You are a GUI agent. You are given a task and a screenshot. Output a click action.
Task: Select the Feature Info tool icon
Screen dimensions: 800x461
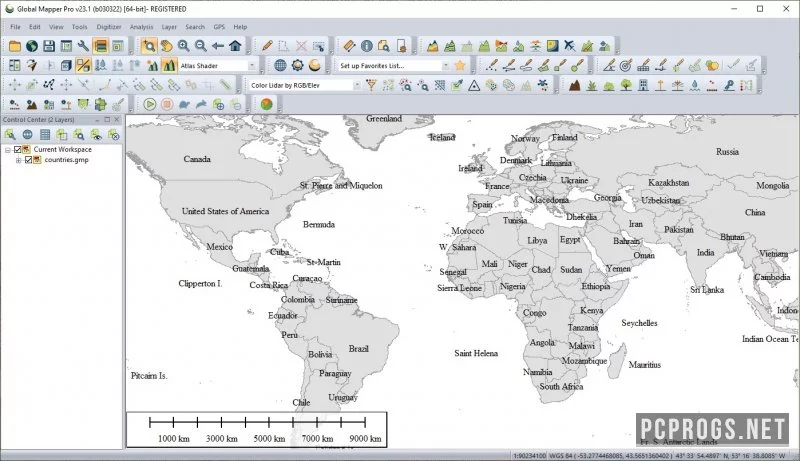pyautogui.click(x=367, y=46)
